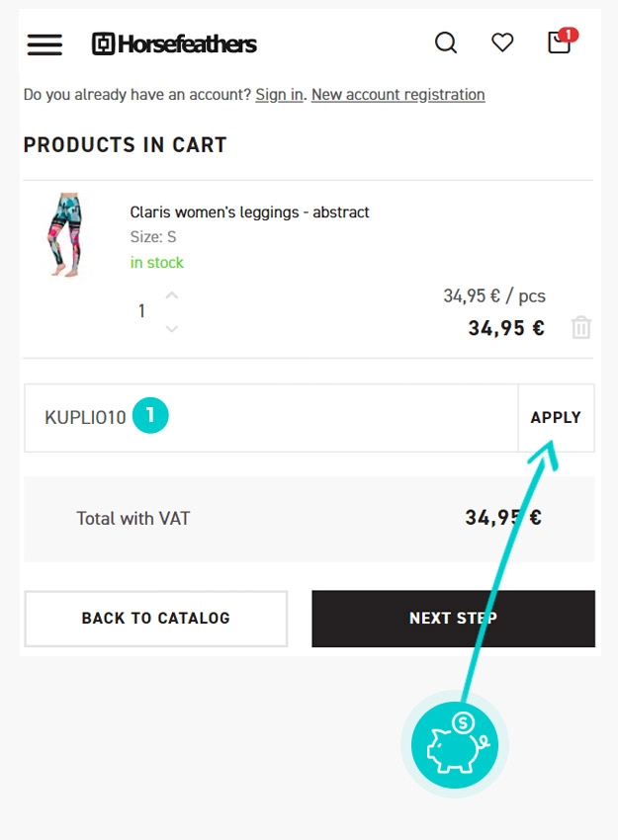Open the shopping cart icon
This screenshot has width=618, height=840.
click(560, 42)
